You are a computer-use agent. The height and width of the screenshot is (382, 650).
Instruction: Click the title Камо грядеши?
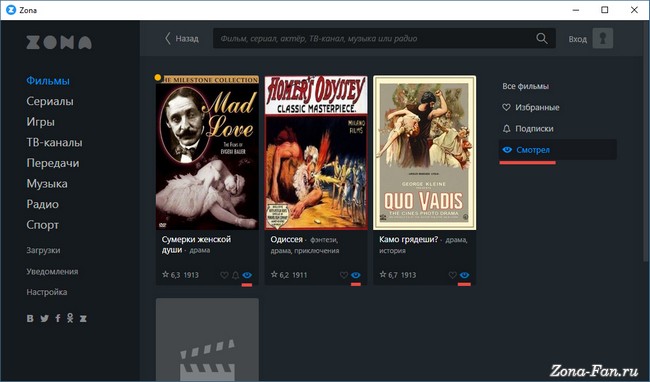[x=408, y=239]
